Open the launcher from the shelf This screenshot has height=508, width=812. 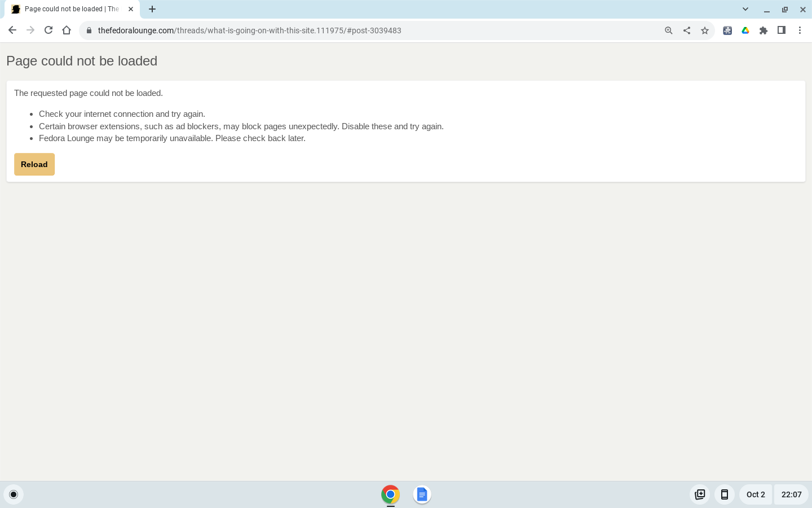pyautogui.click(x=14, y=494)
